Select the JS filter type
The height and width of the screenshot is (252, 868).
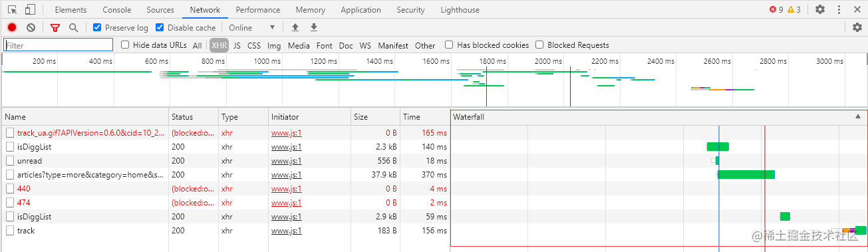tap(237, 45)
